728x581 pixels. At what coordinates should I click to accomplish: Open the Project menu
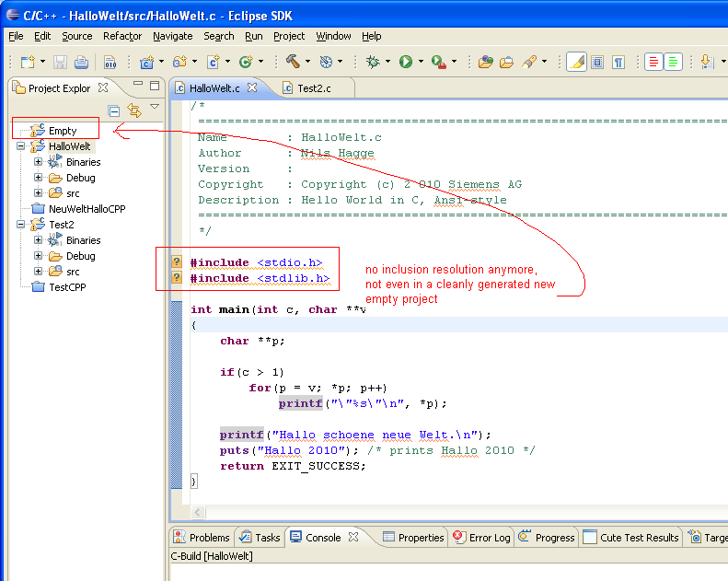[x=289, y=36]
